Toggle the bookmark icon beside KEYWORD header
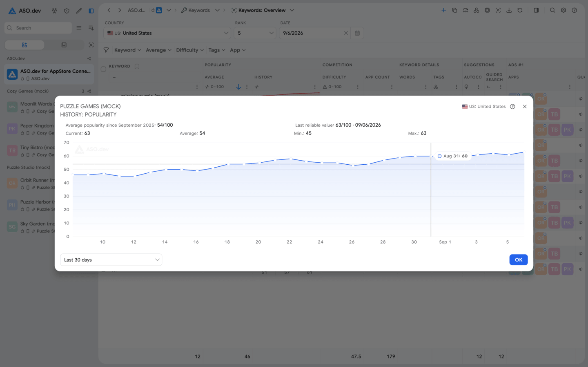This screenshot has height=367, width=588. point(137,66)
